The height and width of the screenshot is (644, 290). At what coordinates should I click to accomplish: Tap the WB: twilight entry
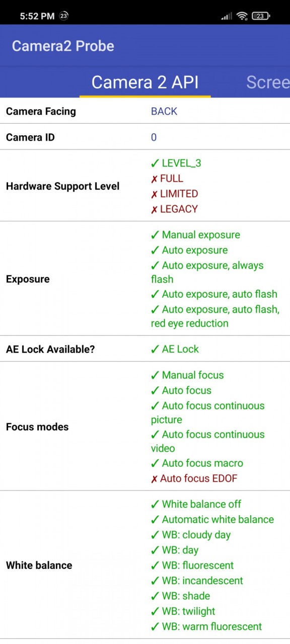pos(183,611)
